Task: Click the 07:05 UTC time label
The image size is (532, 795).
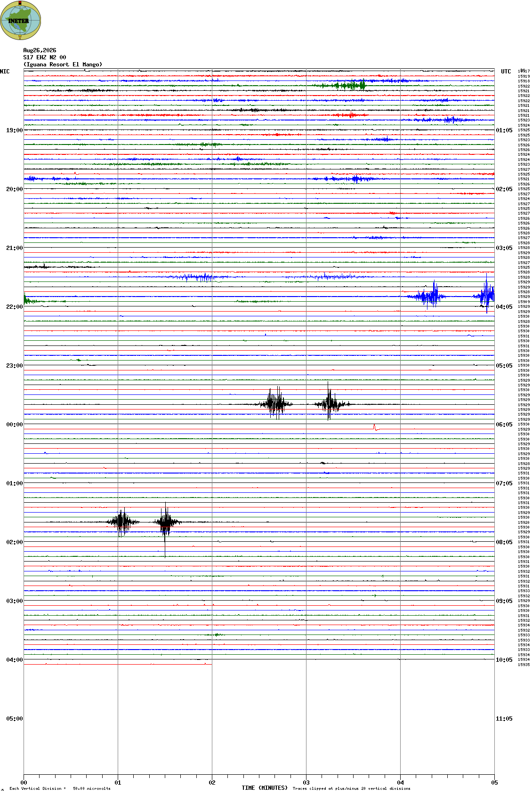Action: click(x=504, y=483)
